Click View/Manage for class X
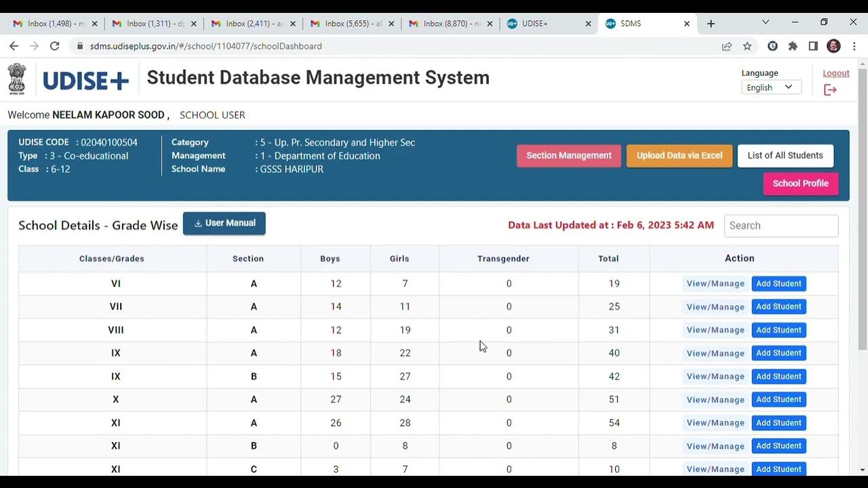Viewport: 868px width, 488px height. tap(715, 400)
